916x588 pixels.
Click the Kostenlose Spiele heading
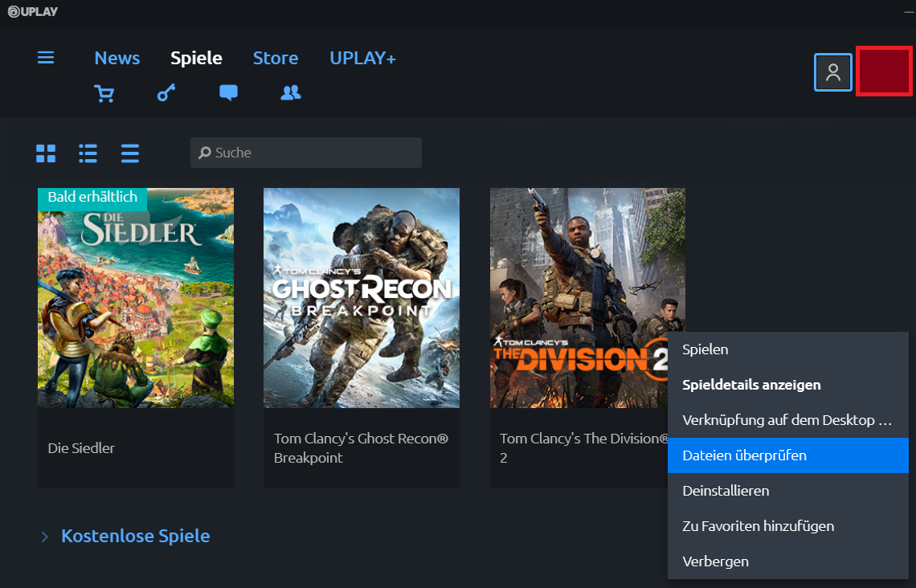pos(136,536)
